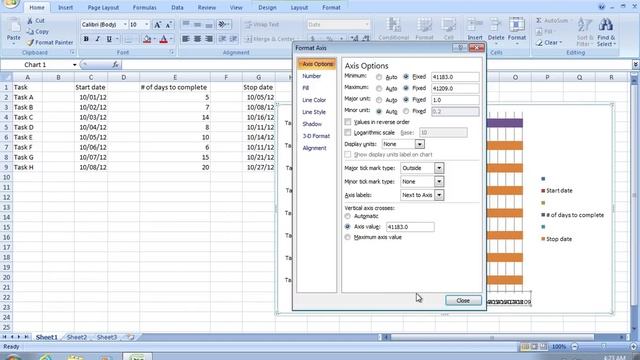Expand the formula bar
This screenshot has height=360, width=640.
tap(636, 64)
